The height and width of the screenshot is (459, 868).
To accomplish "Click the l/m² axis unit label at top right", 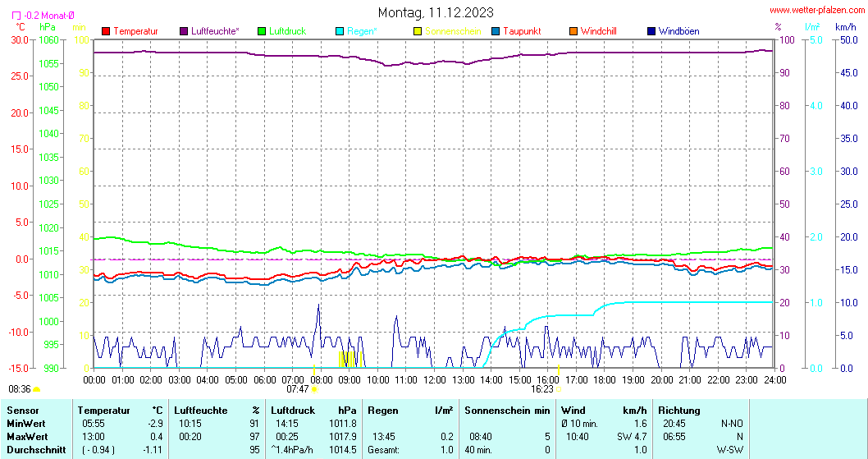I will pyautogui.click(x=813, y=26).
